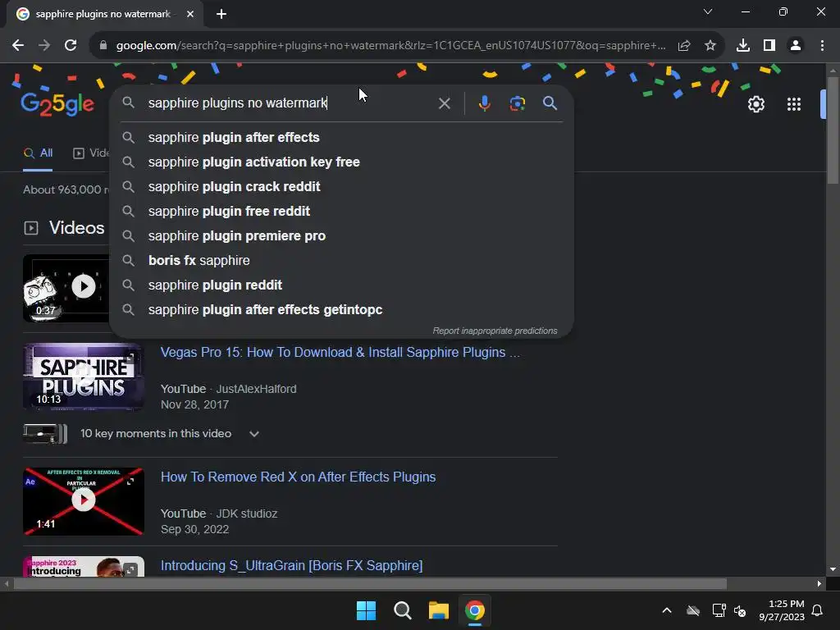Open Chrome three-dot menu

tap(822, 46)
